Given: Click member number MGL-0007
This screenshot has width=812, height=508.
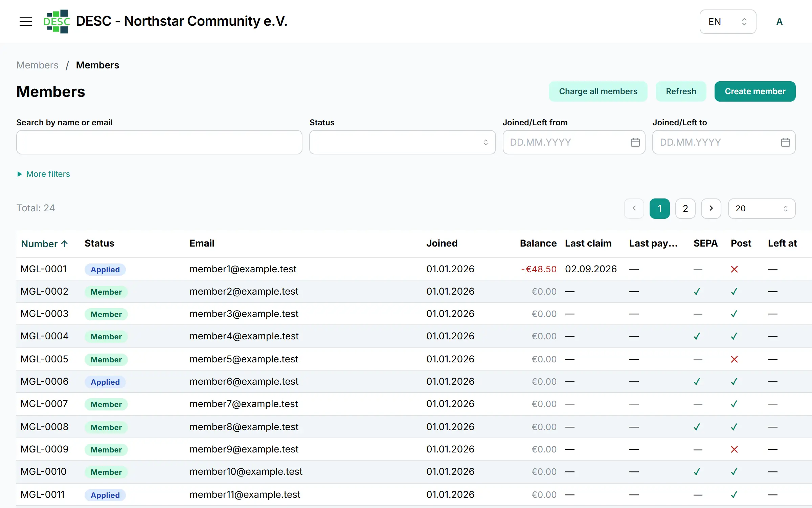Looking at the screenshot, I should (44, 404).
